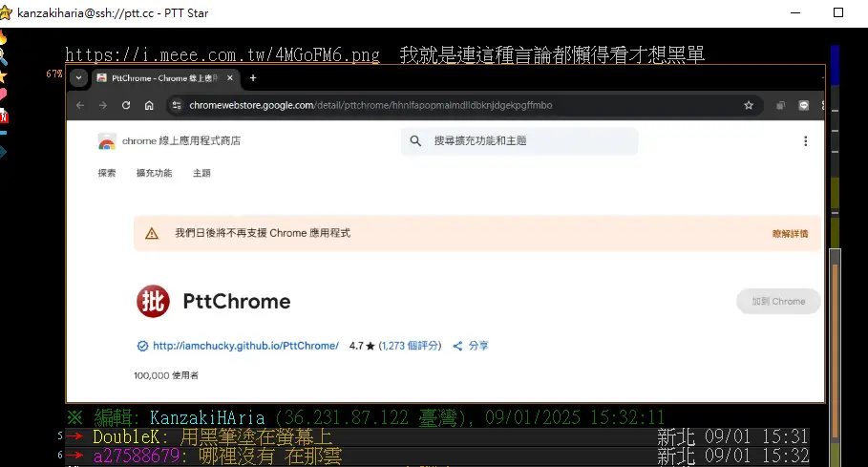Screen dimensions: 868x467
Task: Minimize the PTT Star window
Action: tap(795, 12)
